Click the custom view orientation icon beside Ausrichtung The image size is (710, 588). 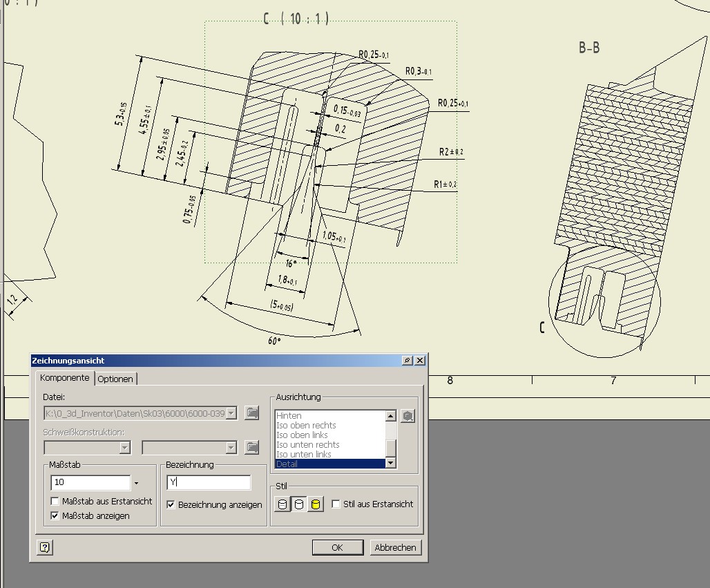pos(408,416)
